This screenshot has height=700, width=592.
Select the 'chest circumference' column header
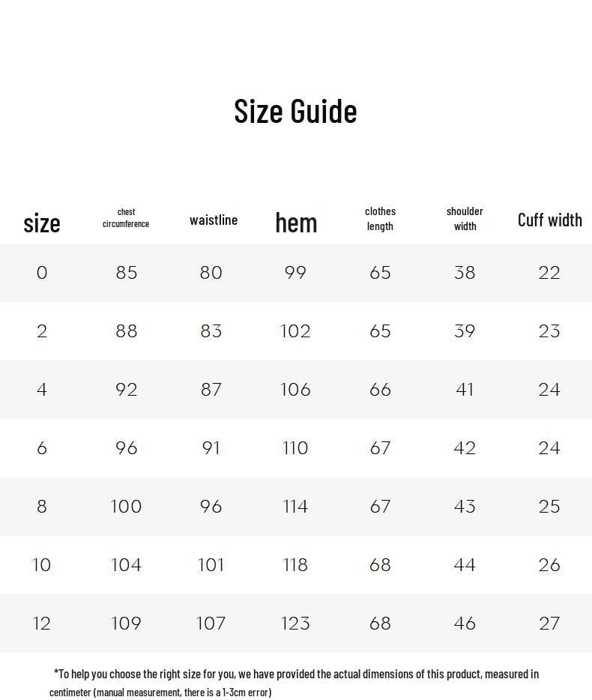click(x=126, y=218)
